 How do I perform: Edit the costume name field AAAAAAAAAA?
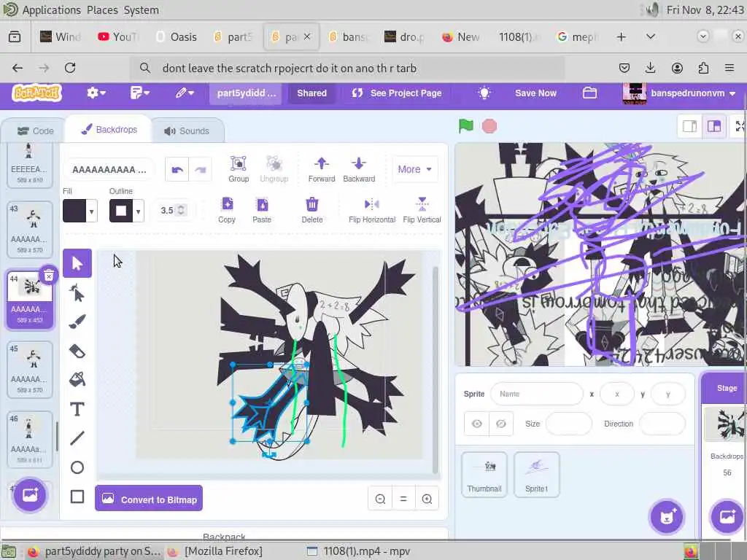[x=109, y=169]
